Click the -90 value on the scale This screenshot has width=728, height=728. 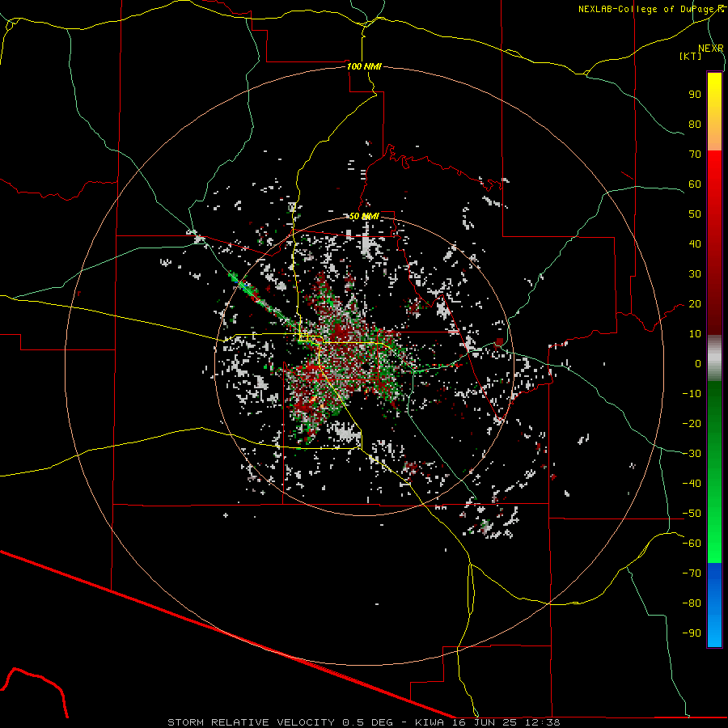point(692,633)
